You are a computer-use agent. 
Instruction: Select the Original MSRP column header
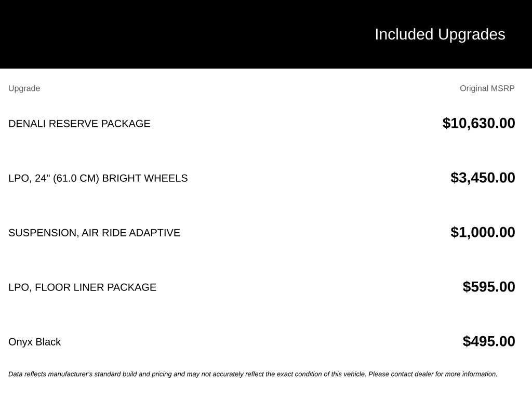click(487, 88)
